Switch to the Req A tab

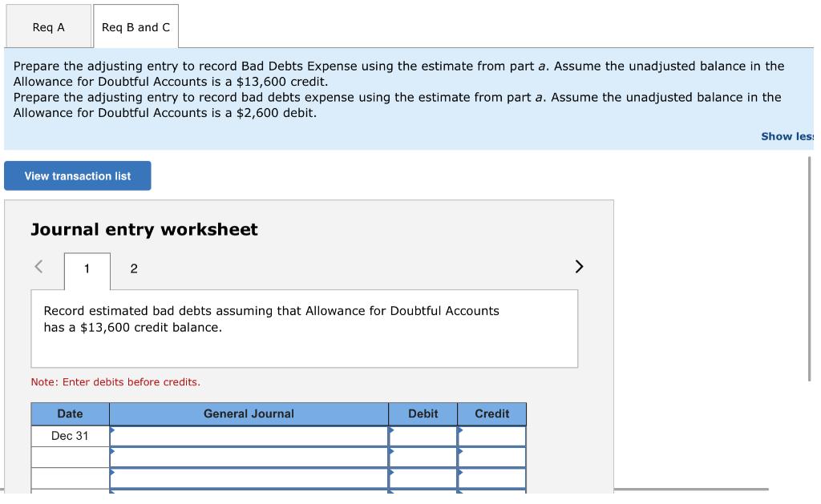click(50, 26)
